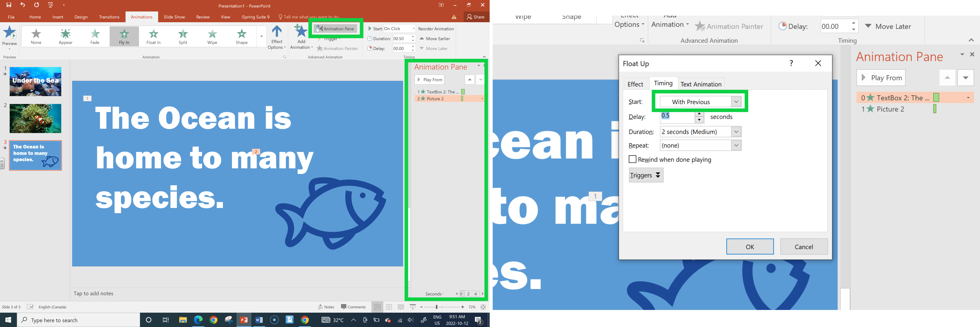Click the zoom in plus button
The height and width of the screenshot is (327, 980).
463,307
